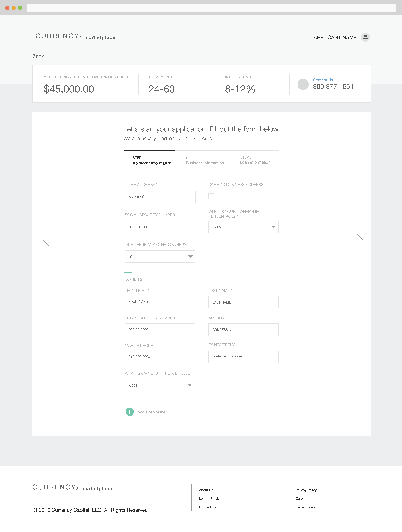Click the right carousel arrow
The height and width of the screenshot is (532, 402).
[359, 240]
